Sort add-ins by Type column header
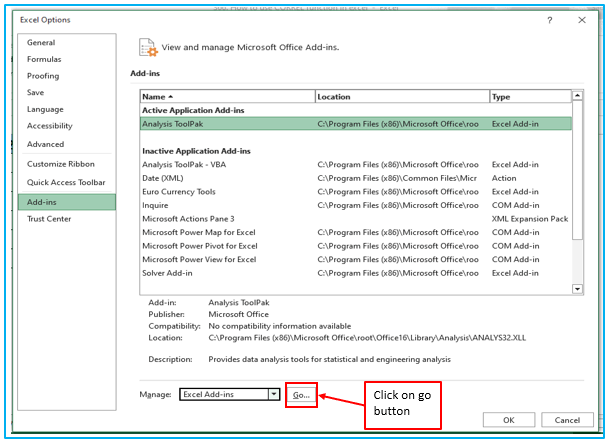Image resolution: width=609 pixels, height=444 pixels. pyautogui.click(x=531, y=97)
